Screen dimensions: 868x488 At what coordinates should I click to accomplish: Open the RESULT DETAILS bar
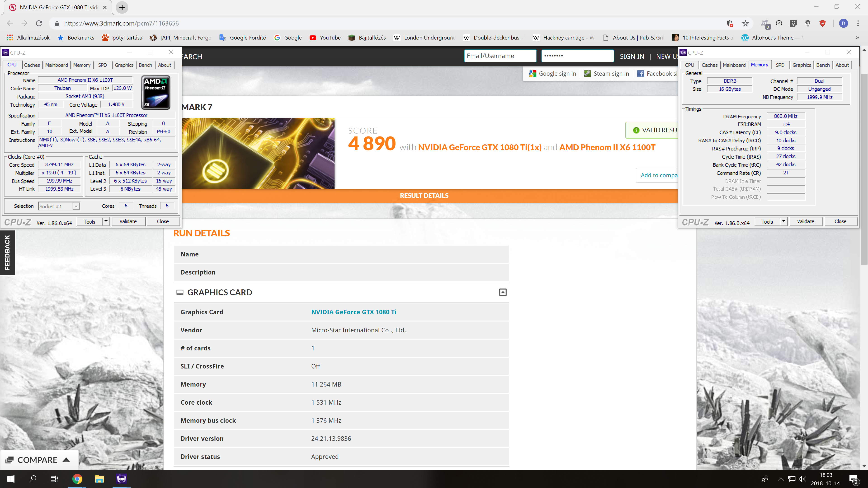[424, 195]
